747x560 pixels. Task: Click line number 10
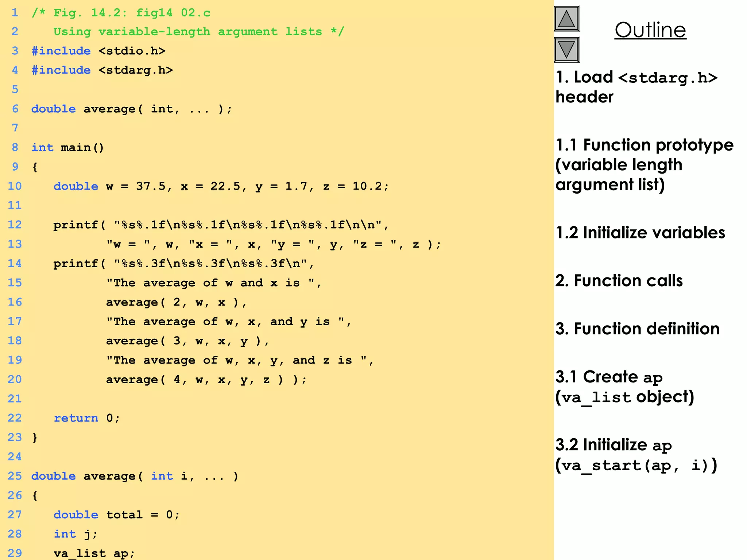15,186
